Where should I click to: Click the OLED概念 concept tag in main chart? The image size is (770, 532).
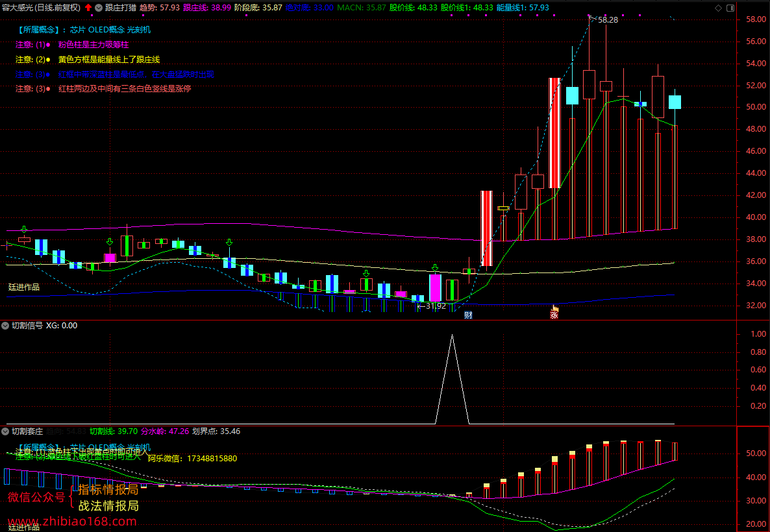(x=106, y=30)
